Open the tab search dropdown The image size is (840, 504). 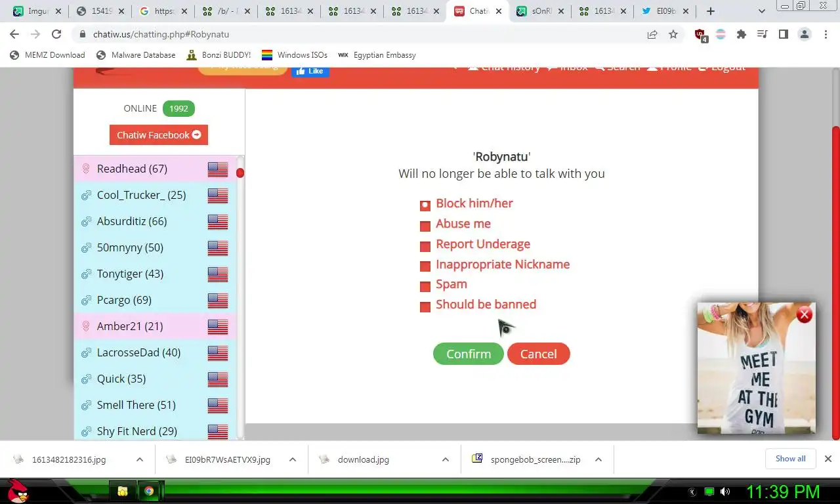(x=762, y=11)
